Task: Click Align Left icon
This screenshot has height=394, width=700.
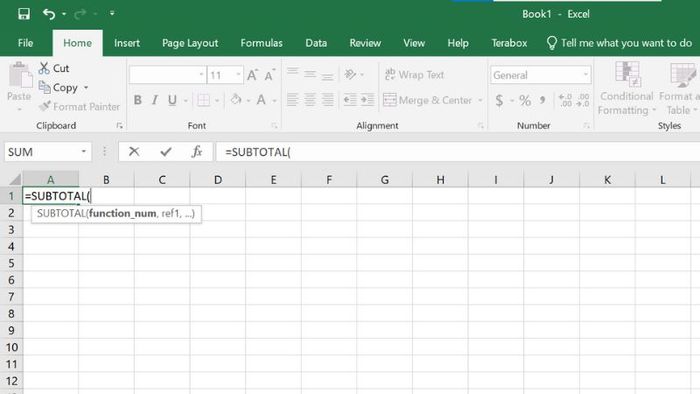Action: [x=292, y=100]
